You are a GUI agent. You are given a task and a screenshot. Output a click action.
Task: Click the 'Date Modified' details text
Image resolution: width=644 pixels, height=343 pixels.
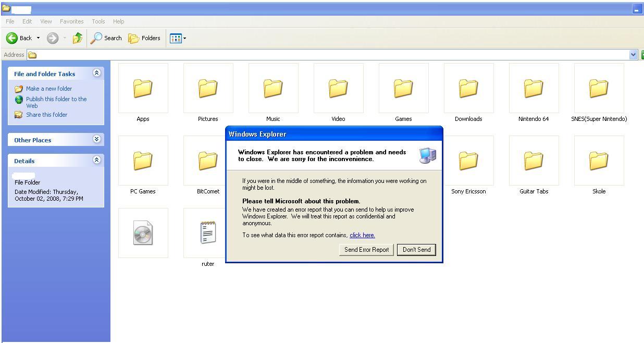pos(49,195)
